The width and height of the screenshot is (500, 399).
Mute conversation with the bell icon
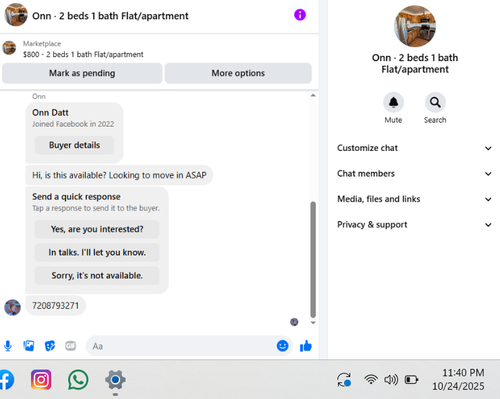393,102
